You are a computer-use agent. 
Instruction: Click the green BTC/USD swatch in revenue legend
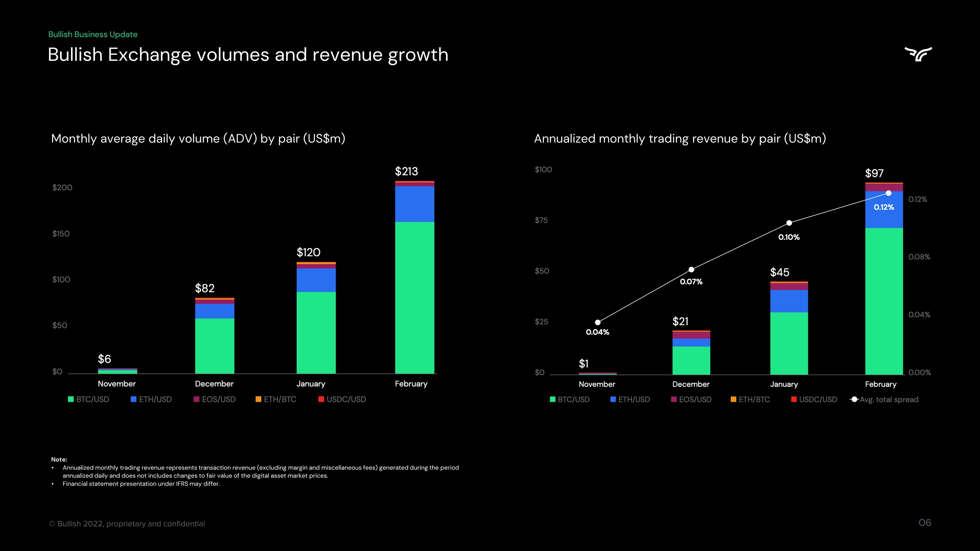point(552,399)
